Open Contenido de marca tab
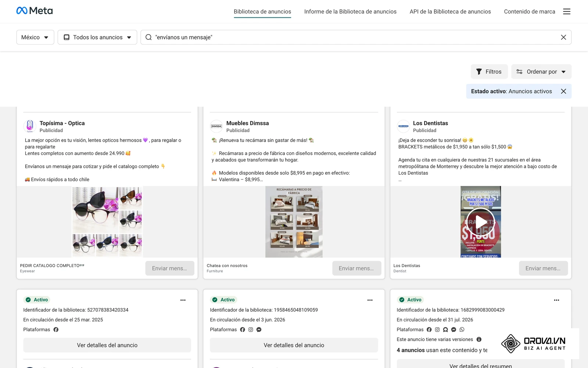588x368 pixels. (530, 11)
